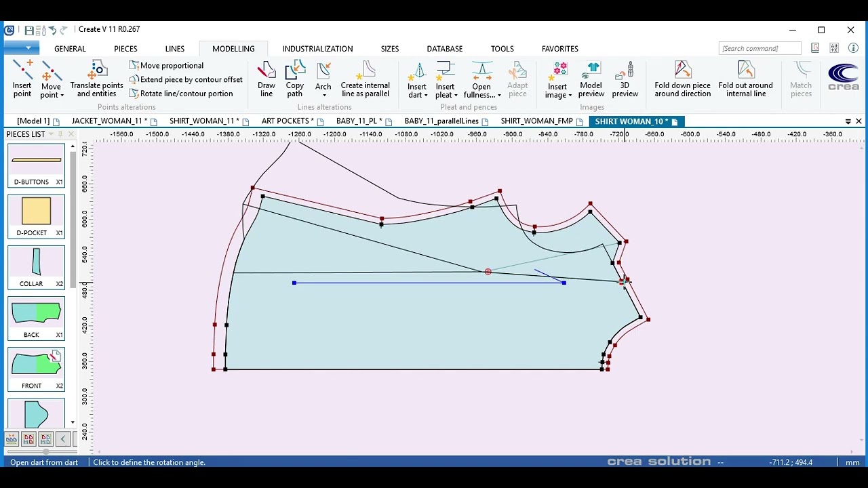Select the Insert dart tool
Viewport: 868px width, 488px height.
[417, 79]
